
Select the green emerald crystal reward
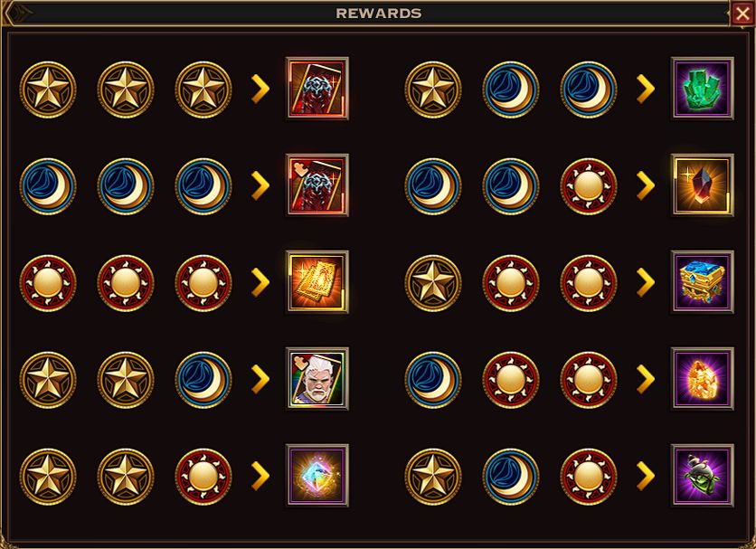703,89
